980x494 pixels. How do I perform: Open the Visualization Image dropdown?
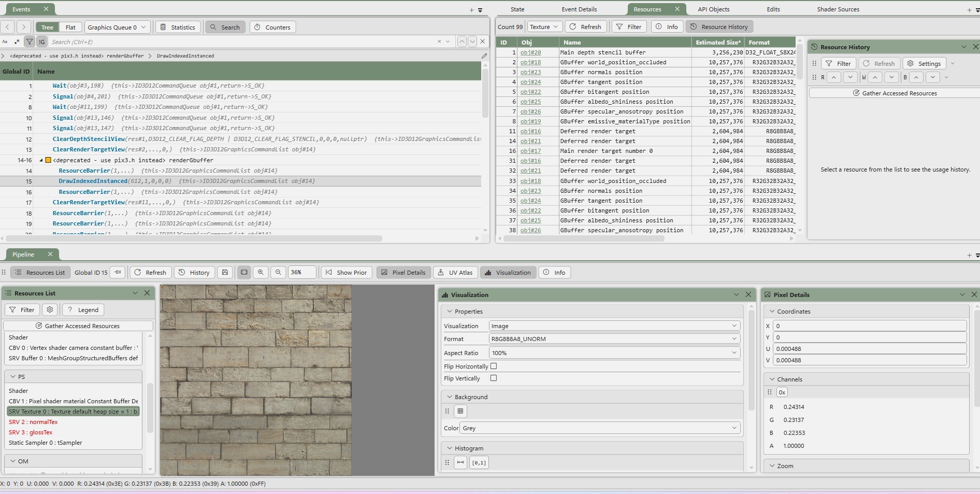click(x=614, y=326)
